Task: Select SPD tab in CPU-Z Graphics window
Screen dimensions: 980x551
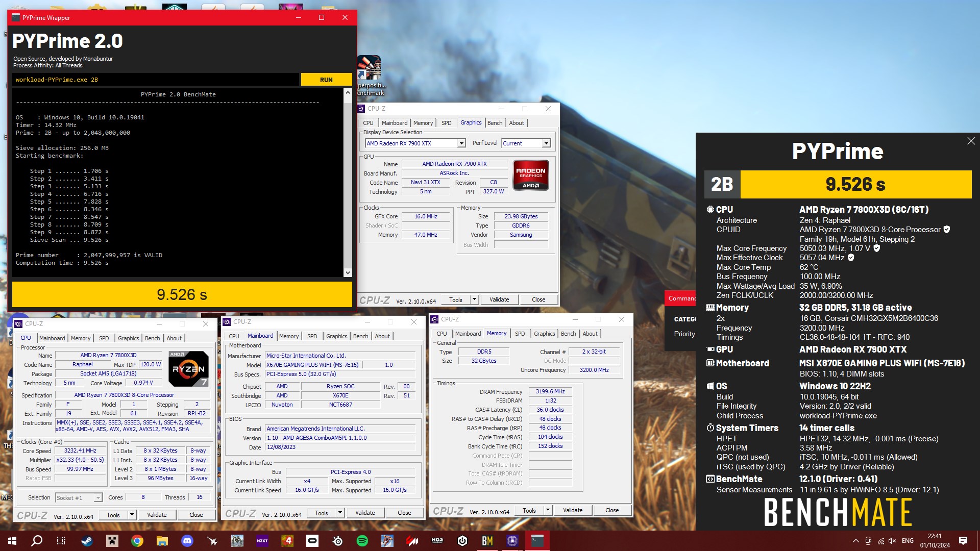Action: [x=446, y=123]
